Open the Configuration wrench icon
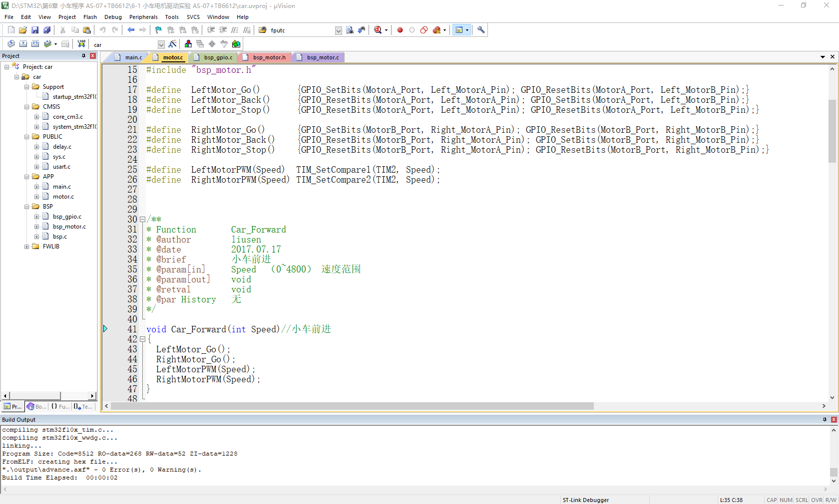The image size is (839, 504). pyautogui.click(x=481, y=30)
